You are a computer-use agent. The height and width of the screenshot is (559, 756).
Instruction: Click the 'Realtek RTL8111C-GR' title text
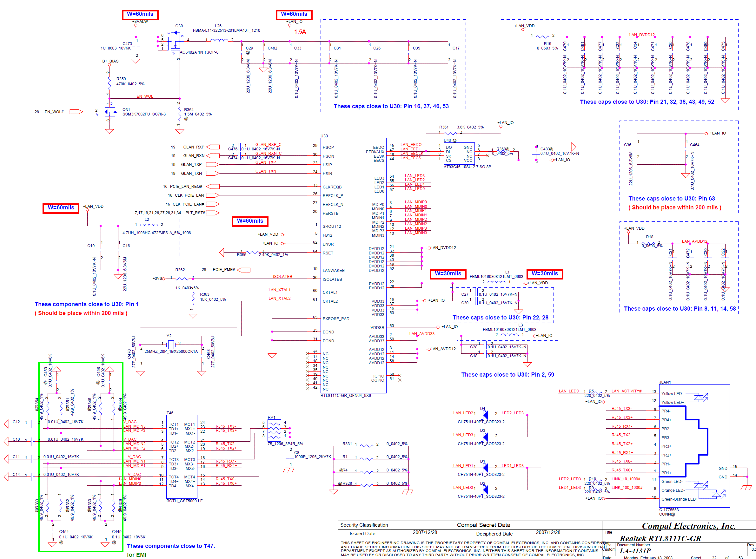[660, 538]
